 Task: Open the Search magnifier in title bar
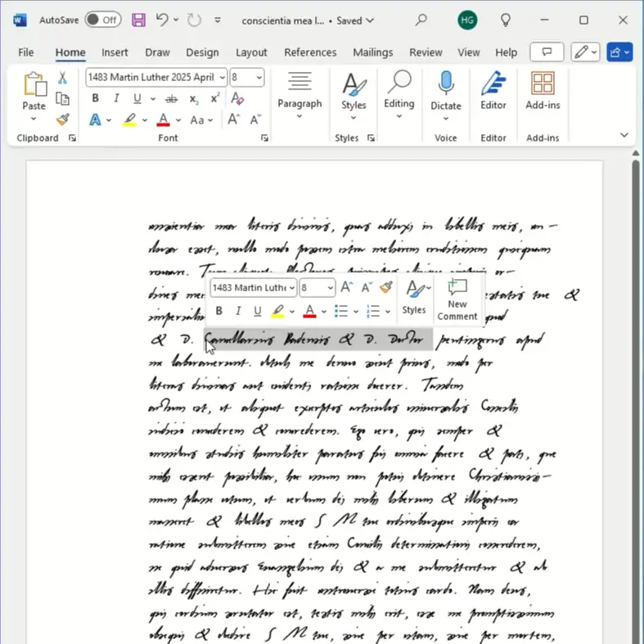421,20
